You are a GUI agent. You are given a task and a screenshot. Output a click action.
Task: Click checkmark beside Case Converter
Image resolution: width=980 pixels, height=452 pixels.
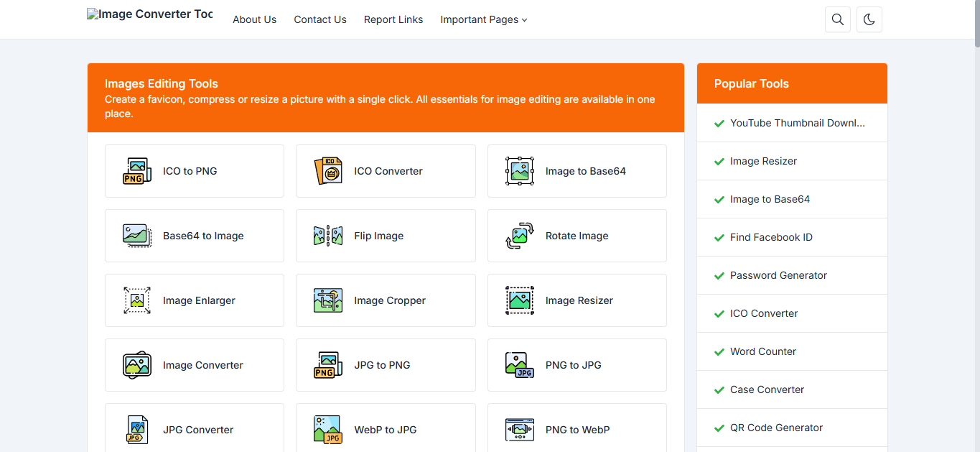(x=719, y=390)
